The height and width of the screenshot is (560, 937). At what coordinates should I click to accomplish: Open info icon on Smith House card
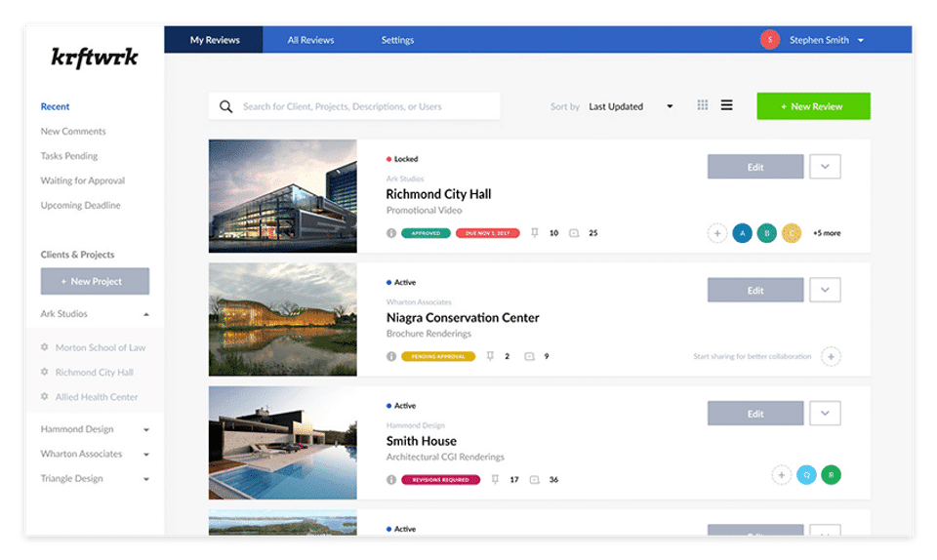(x=391, y=479)
